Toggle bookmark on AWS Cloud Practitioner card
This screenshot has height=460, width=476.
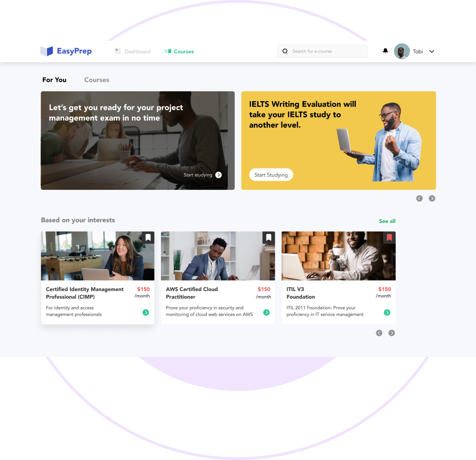pos(269,238)
